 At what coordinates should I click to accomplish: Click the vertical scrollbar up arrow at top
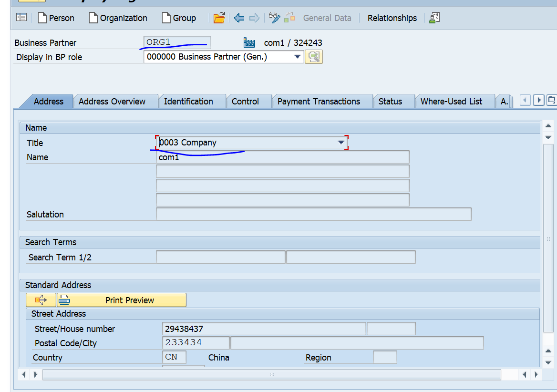pyautogui.click(x=548, y=126)
